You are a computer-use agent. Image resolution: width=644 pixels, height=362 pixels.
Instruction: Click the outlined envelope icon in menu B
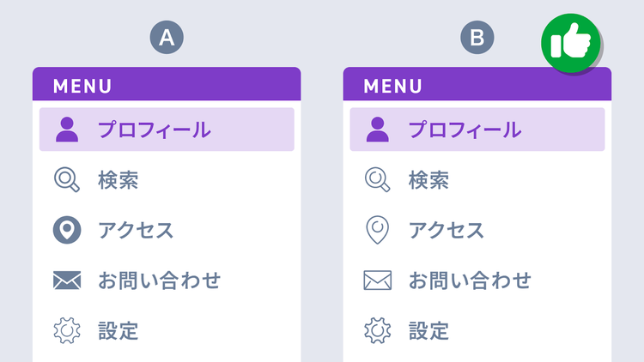pyautogui.click(x=377, y=280)
